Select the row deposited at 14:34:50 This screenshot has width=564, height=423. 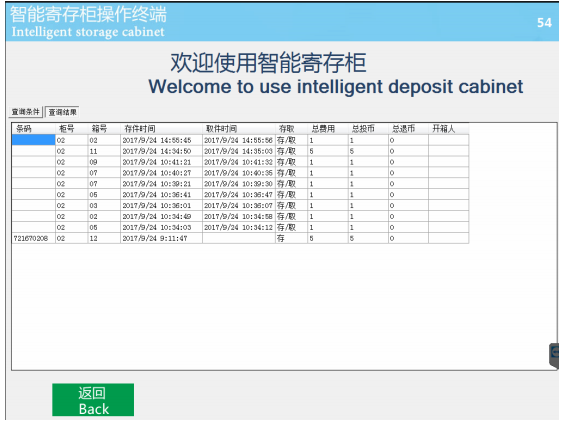(240, 151)
